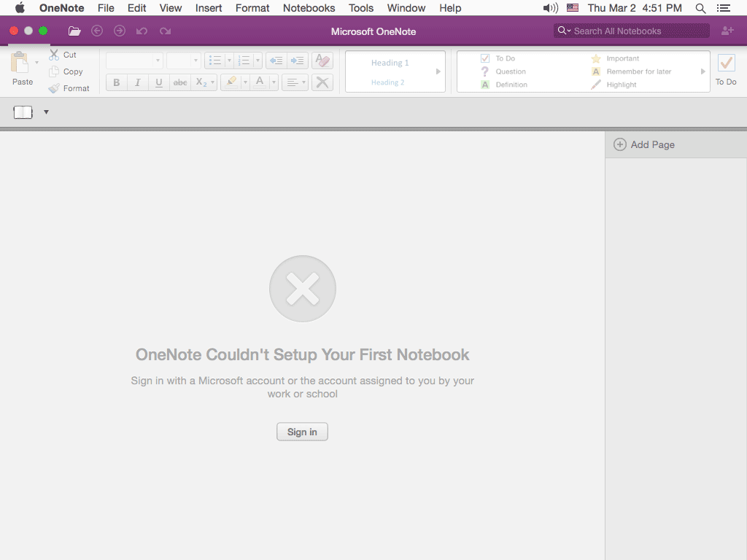This screenshot has height=560, width=747.
Task: Insert a bulleted list
Action: [215, 61]
